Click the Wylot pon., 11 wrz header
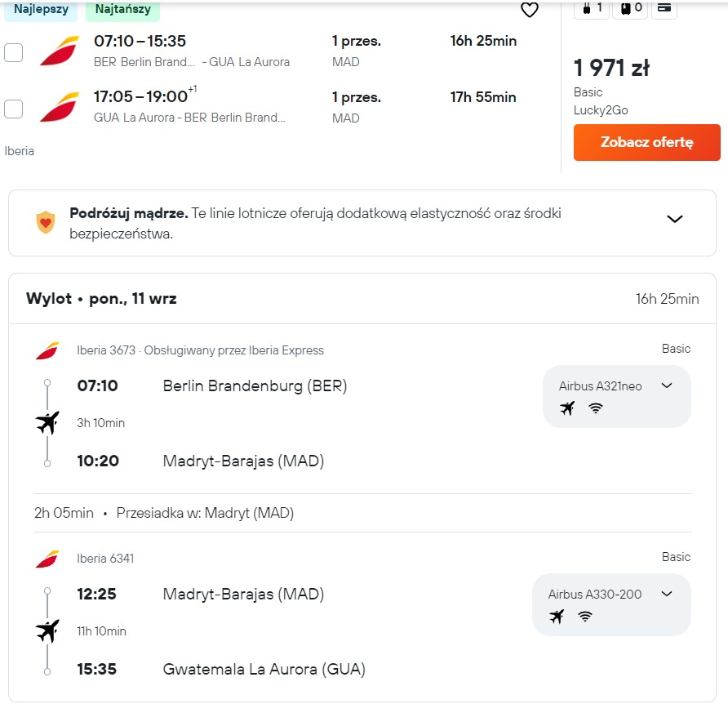 tap(101, 298)
